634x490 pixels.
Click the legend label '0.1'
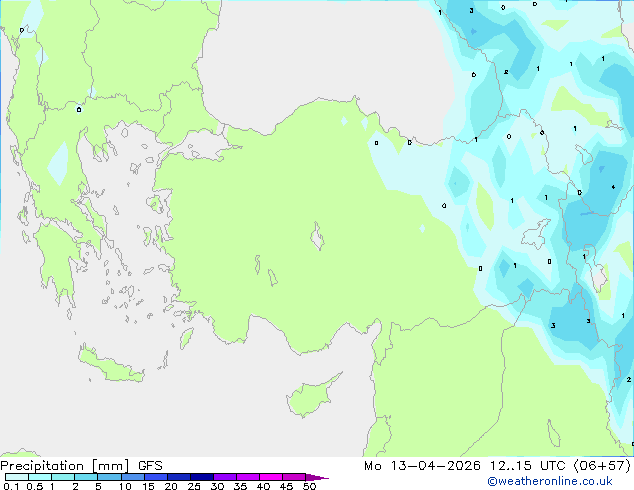(11, 486)
